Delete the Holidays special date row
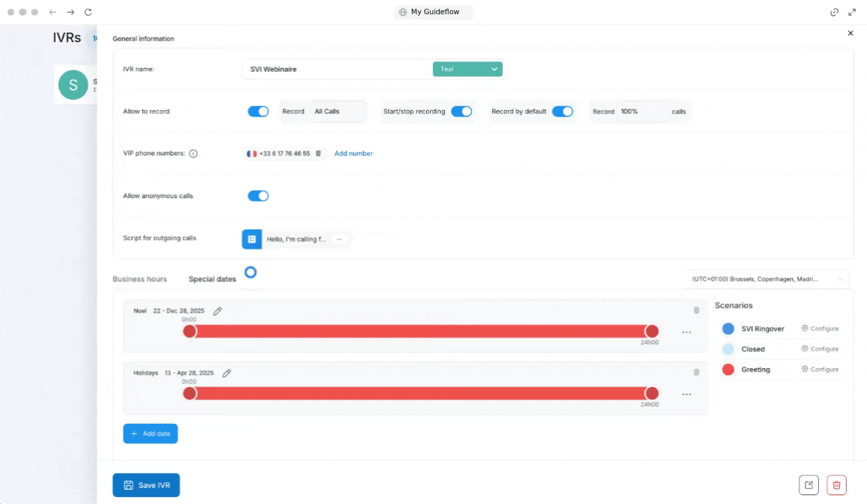 click(x=696, y=372)
